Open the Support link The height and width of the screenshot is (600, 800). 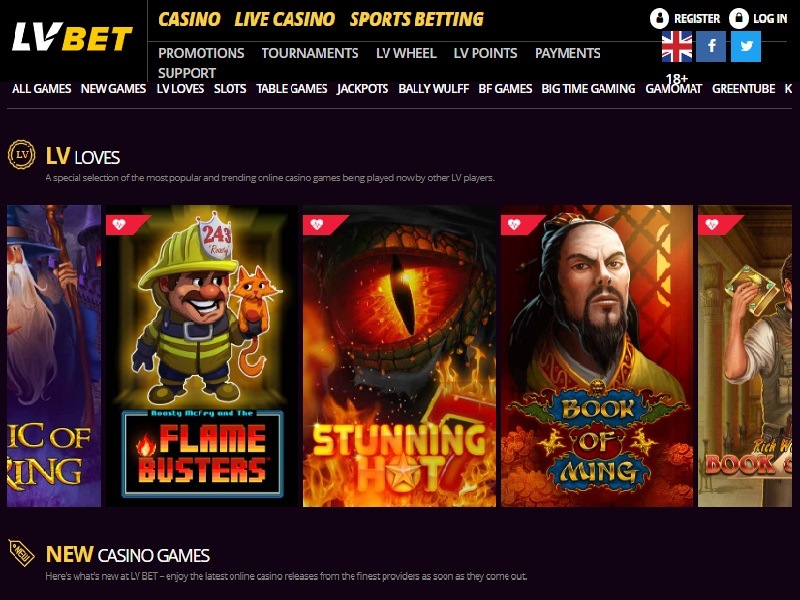tap(187, 73)
